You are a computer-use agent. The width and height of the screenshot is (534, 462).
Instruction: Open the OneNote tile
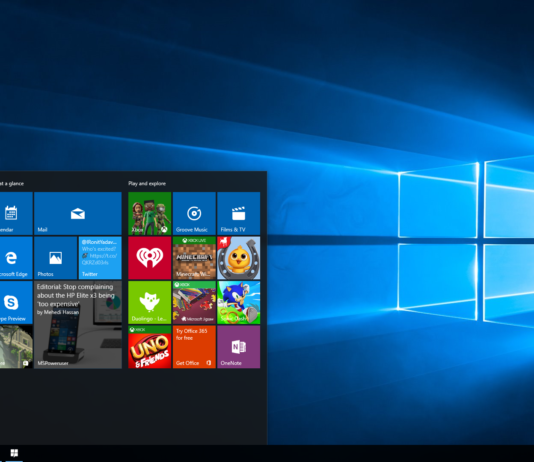click(x=238, y=347)
